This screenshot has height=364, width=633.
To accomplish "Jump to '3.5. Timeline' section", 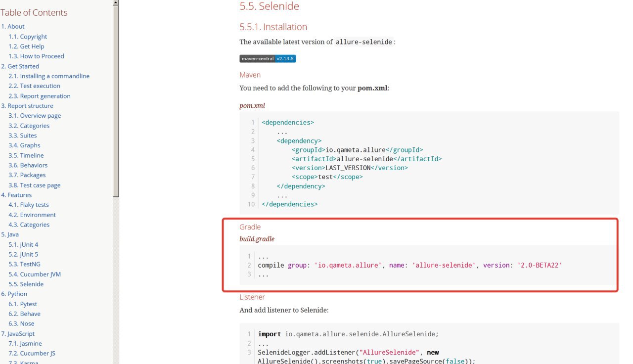I will click(x=26, y=155).
